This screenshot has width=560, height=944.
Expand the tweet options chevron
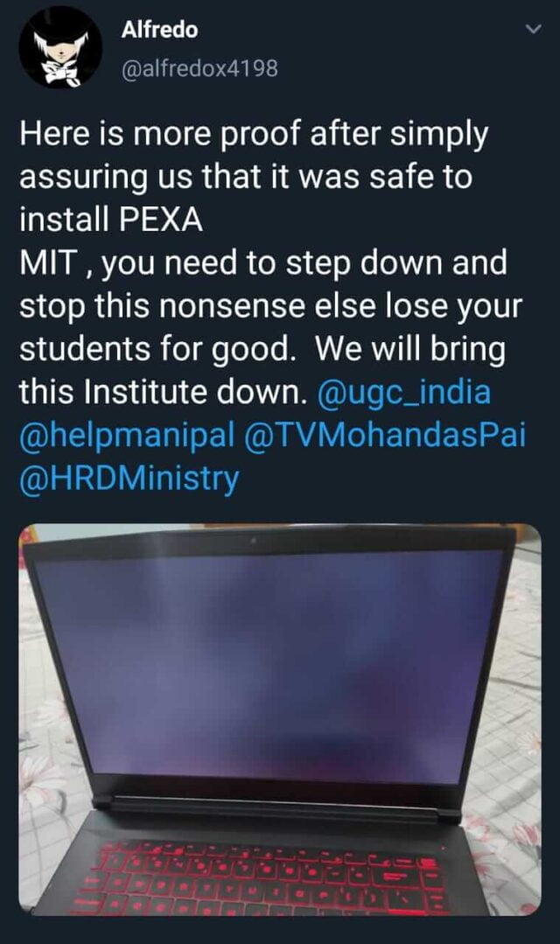pos(534,29)
